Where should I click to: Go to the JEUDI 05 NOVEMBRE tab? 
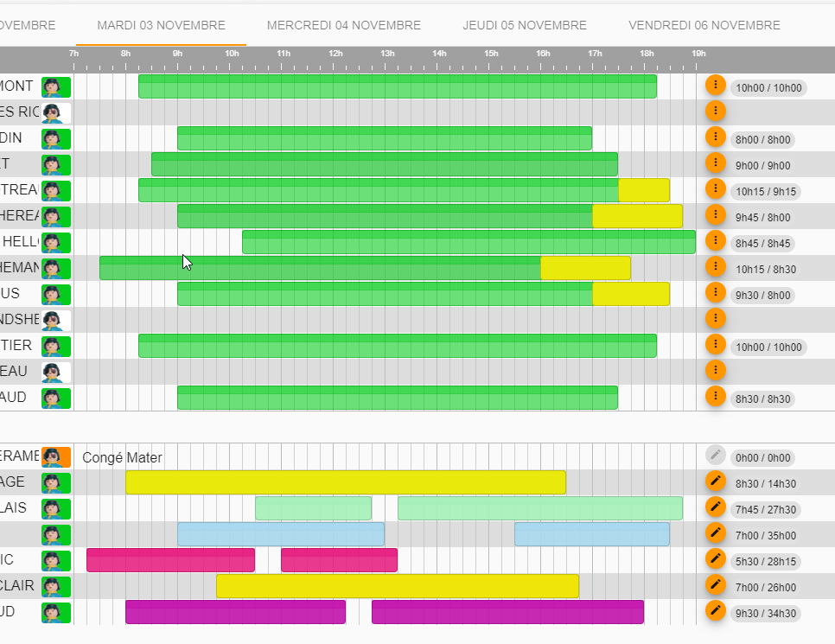tap(525, 25)
